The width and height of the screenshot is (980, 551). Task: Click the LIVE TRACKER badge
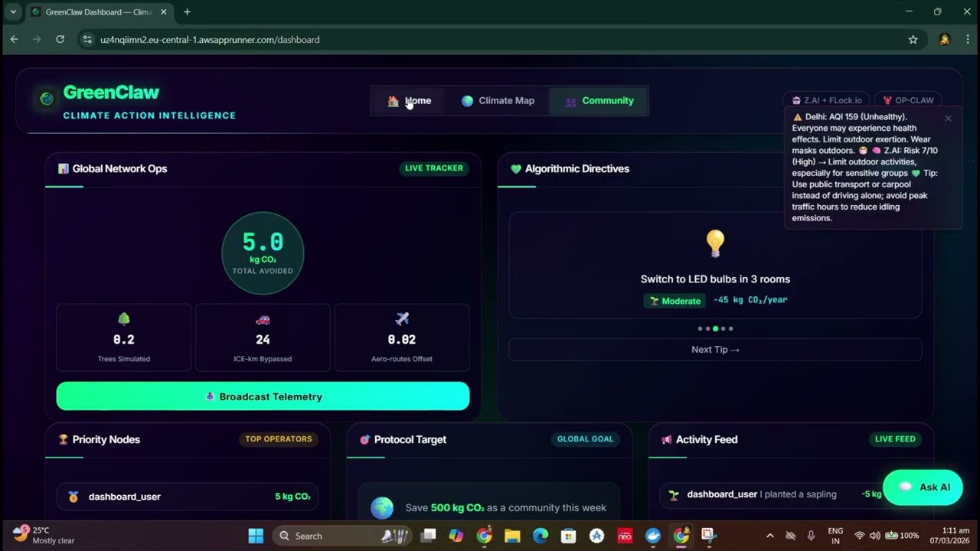point(434,168)
